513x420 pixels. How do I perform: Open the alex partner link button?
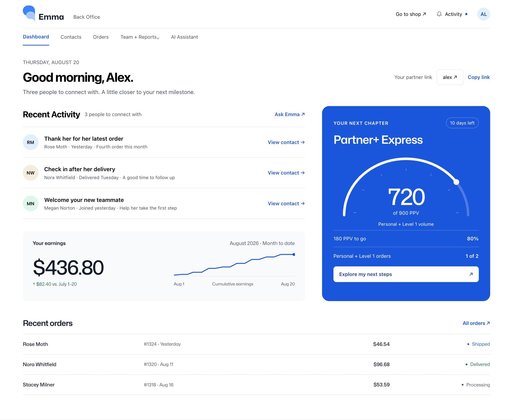(450, 77)
